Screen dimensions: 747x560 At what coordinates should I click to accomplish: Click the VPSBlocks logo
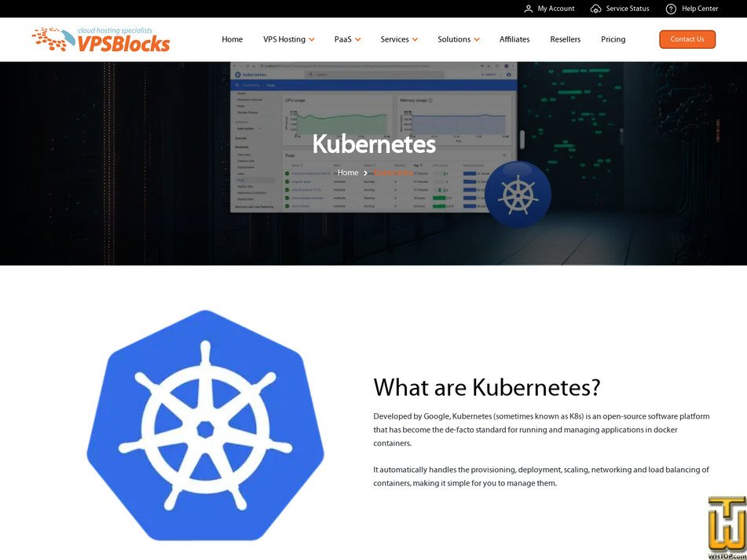pos(101,39)
